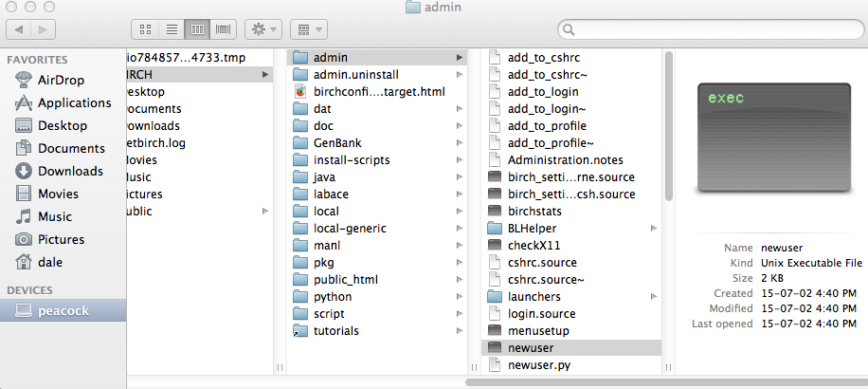Screen dimensions: 868x389
Task: Click the Forward navigation arrow
Action: click(44, 29)
